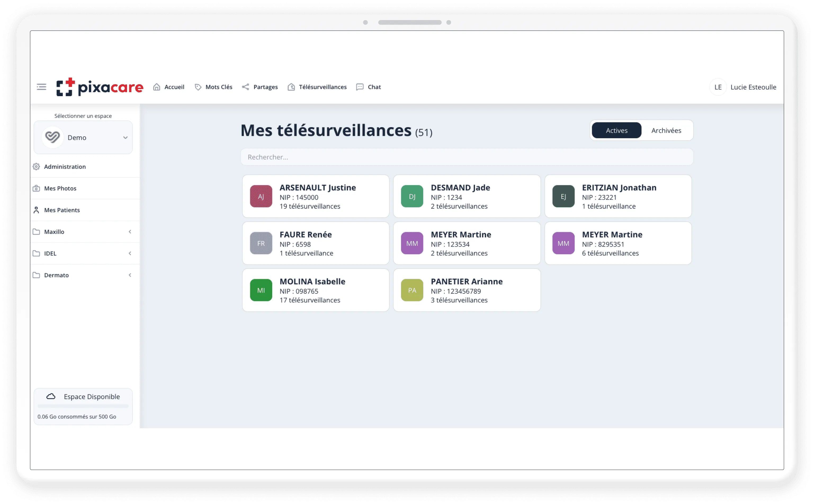The height and width of the screenshot is (504, 814).
Task: Expand the Dermato folder chevron
Action: 130,275
